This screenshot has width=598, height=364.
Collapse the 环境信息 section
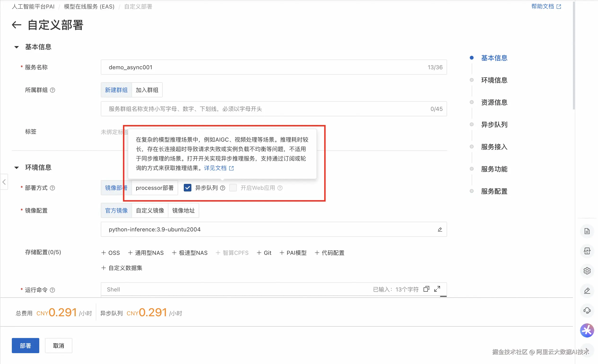pyautogui.click(x=17, y=168)
